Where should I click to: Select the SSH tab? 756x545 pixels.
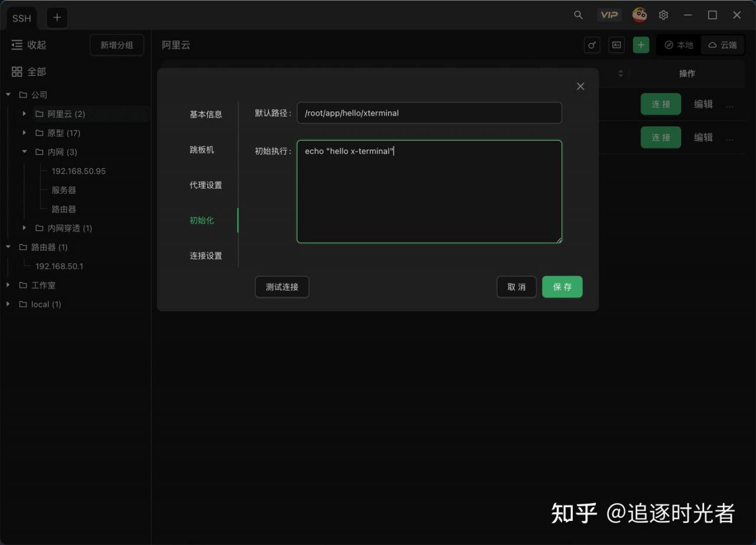pyautogui.click(x=22, y=18)
